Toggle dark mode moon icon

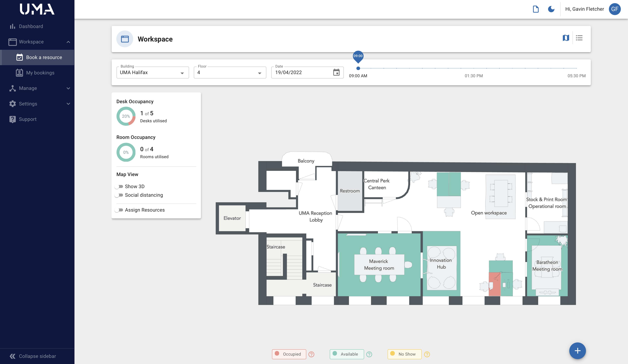(551, 9)
